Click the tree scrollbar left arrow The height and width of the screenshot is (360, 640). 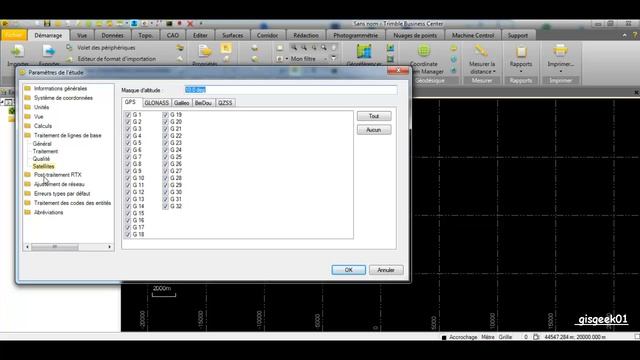[27, 247]
